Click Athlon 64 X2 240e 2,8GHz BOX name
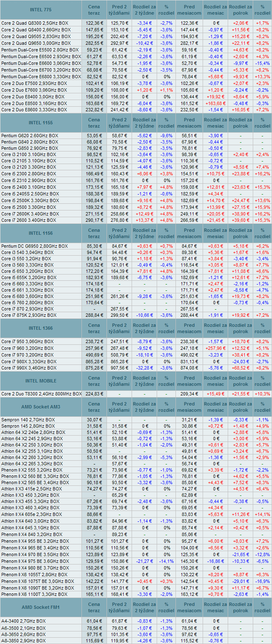Image resolution: width=272 pixels, height=644 pixels. click(33, 432)
